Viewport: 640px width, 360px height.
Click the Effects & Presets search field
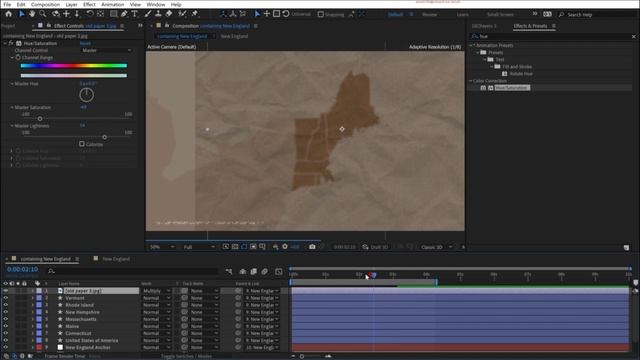[551, 36]
